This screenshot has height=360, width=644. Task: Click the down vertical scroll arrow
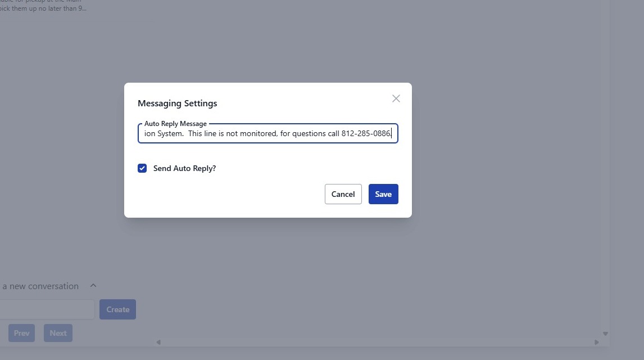[605, 334]
